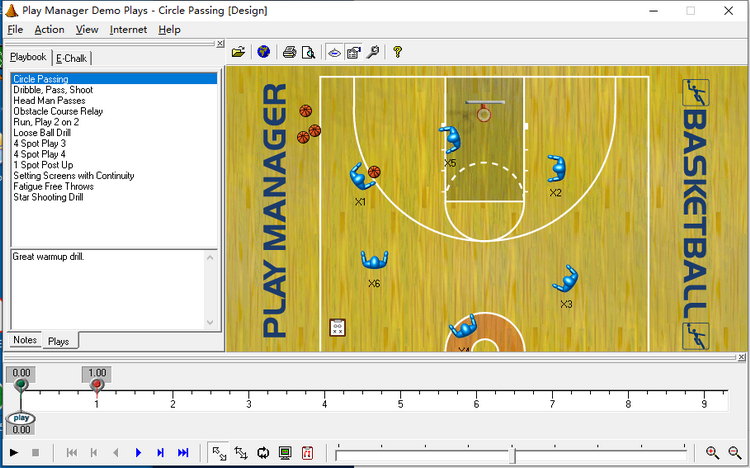Click the playback speed slider handle
This screenshot has height=468, width=750.
tap(512, 455)
